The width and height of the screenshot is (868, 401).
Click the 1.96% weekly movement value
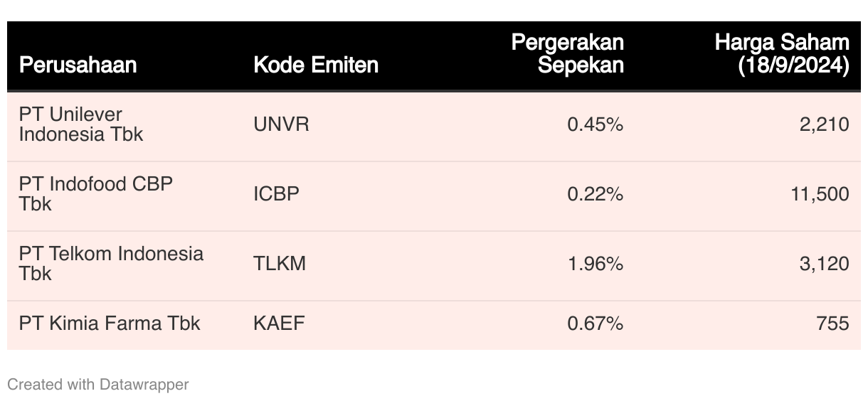click(596, 264)
